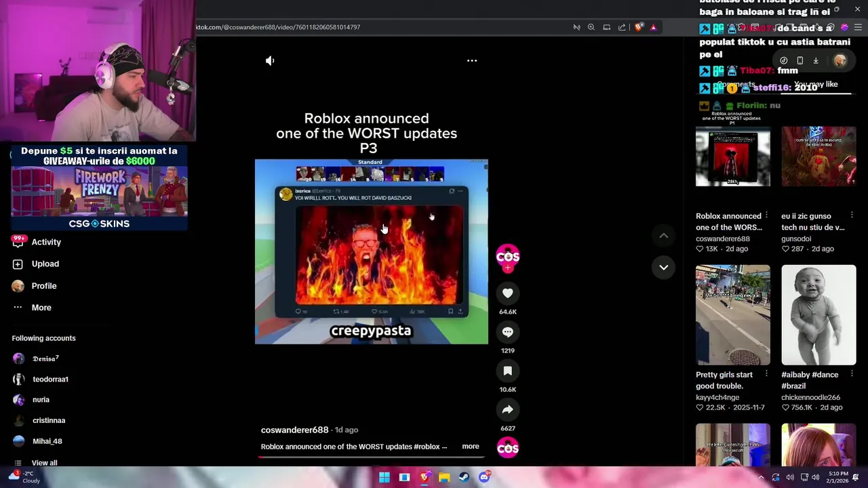Open Denisa following account
The height and width of the screenshot is (488, 868).
37,359
